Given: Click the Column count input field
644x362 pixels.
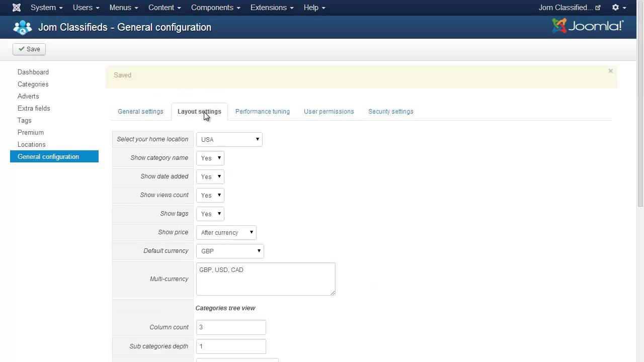Looking at the screenshot, I should pyautogui.click(x=231, y=327).
